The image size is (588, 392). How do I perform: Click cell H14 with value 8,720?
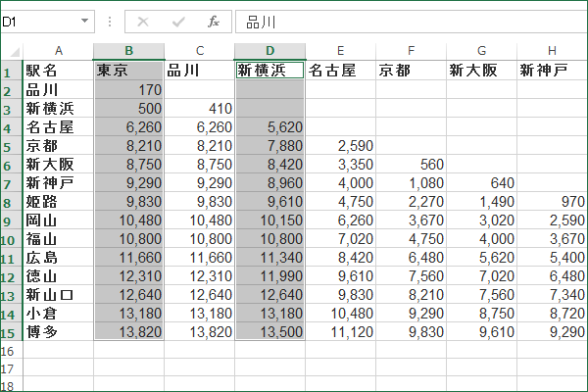(552, 313)
